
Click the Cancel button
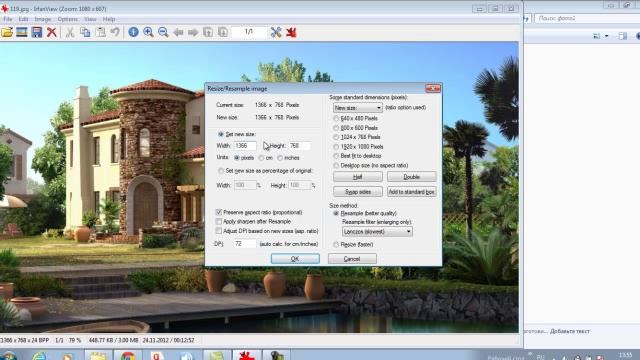pos(352,259)
